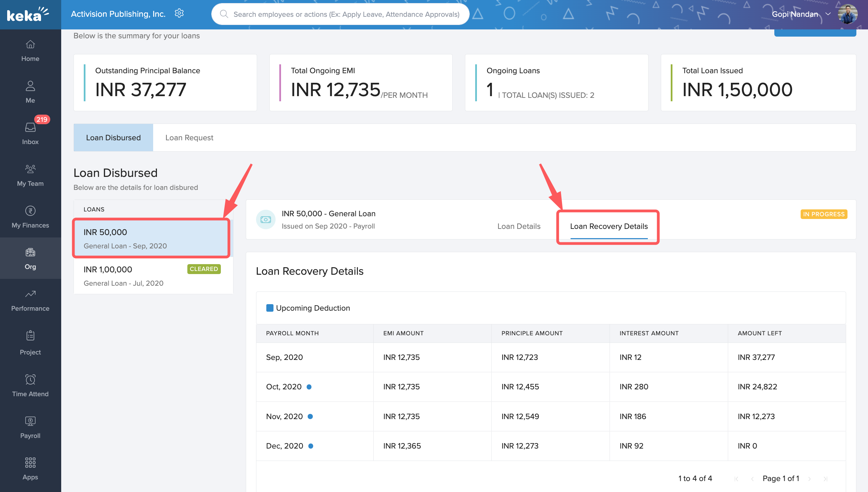Click the blue Upcoming Deduction legend swatch
Image resolution: width=868 pixels, height=492 pixels.
pyautogui.click(x=269, y=308)
